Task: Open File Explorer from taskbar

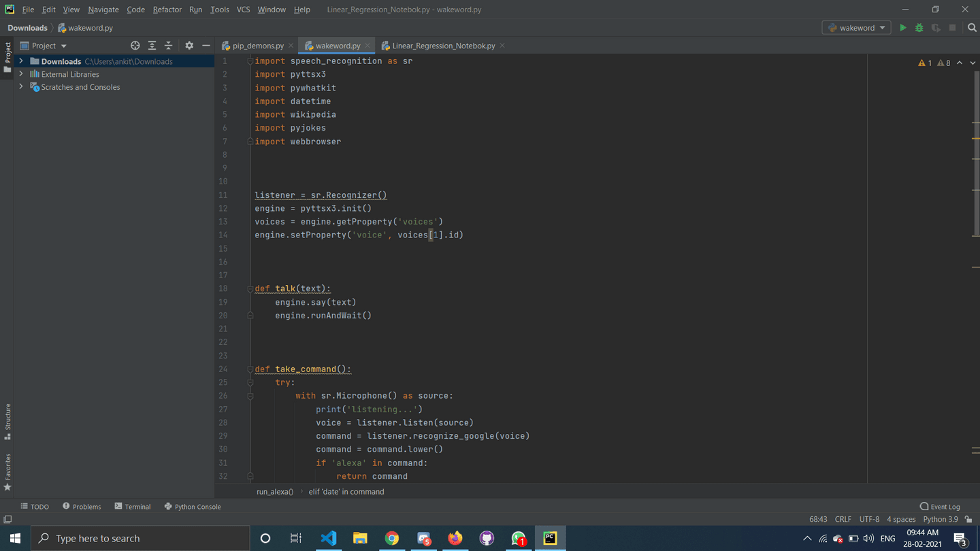Action: coord(360,538)
